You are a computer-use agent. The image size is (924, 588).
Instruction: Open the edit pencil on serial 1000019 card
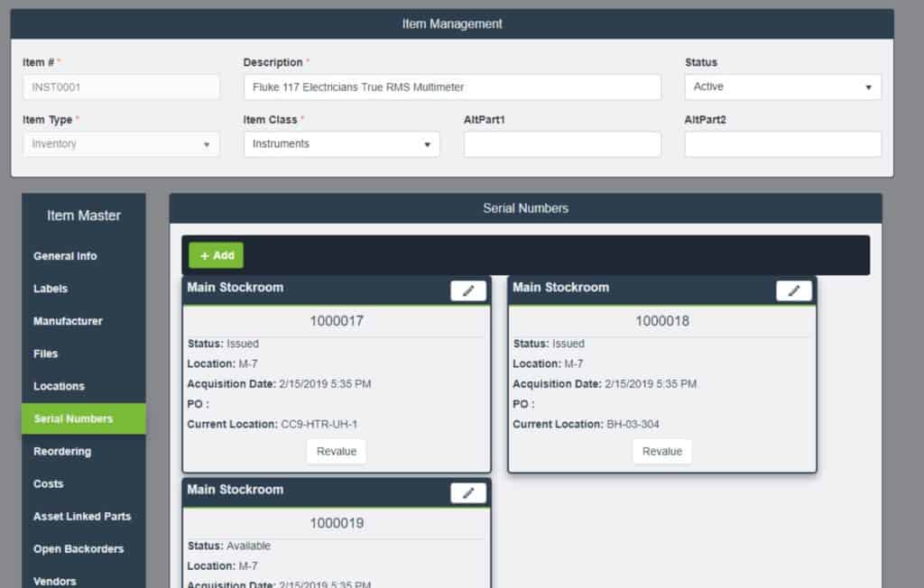click(468, 492)
